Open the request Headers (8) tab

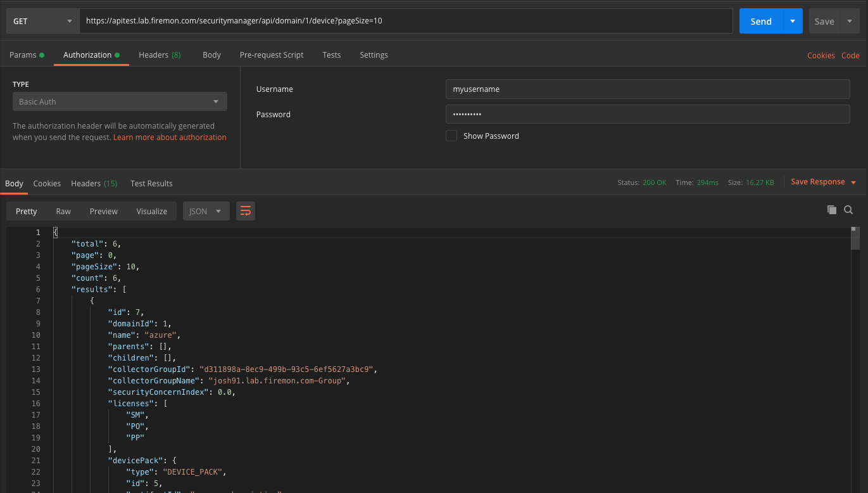coord(160,55)
